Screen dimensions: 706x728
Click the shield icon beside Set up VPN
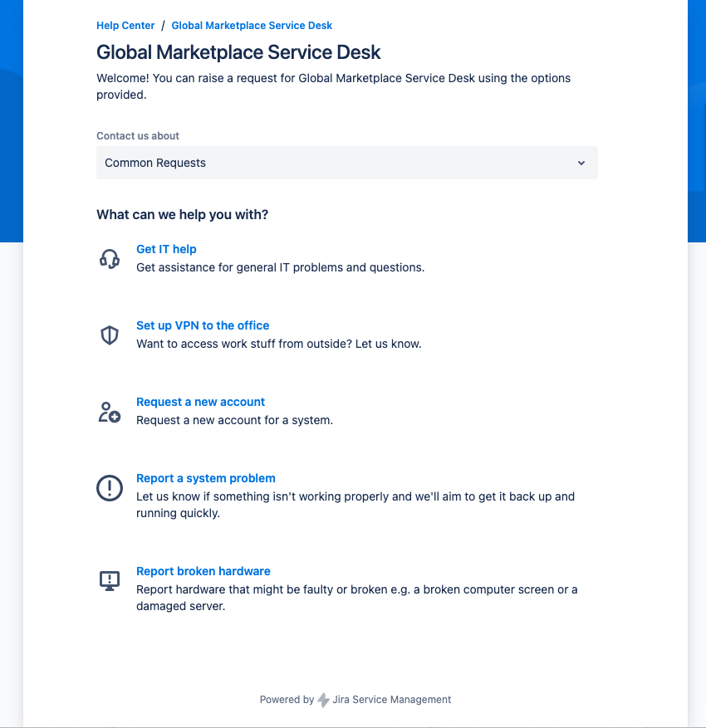click(110, 335)
